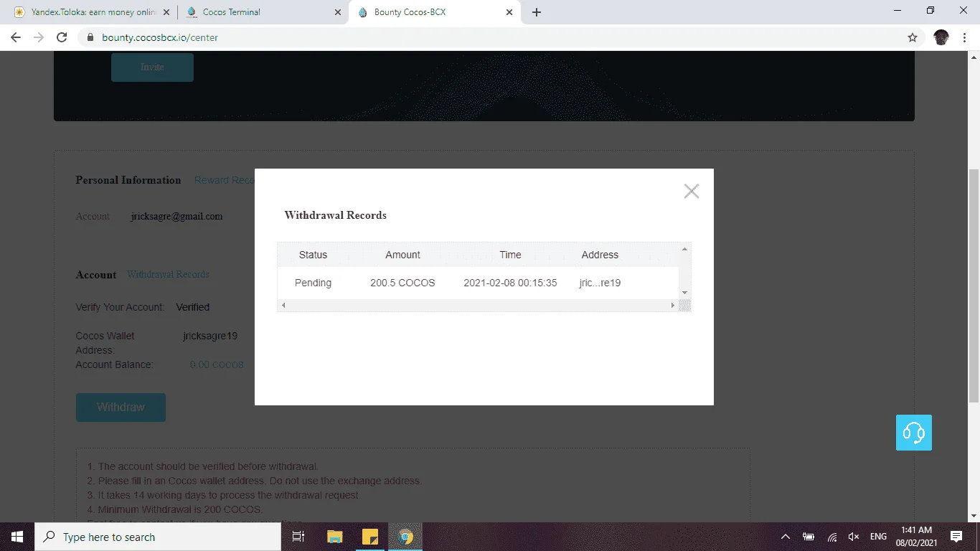Click the Withdrawal Records dialog title

click(335, 215)
